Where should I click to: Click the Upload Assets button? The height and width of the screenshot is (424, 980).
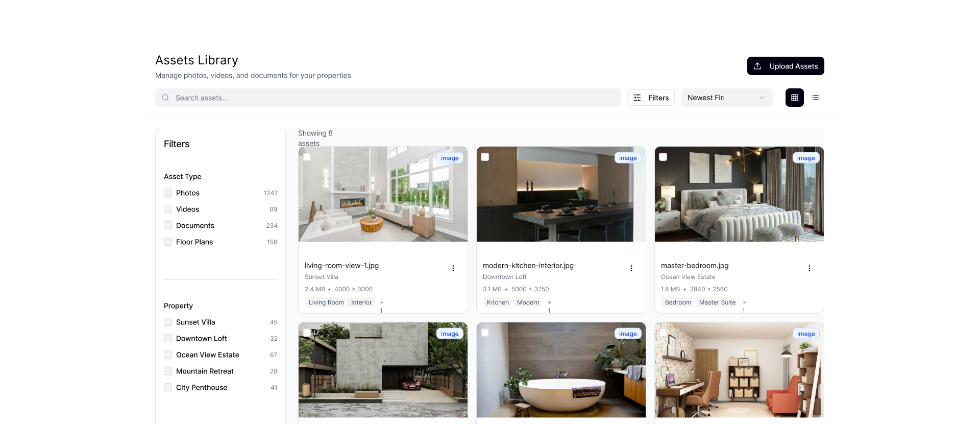786,66
